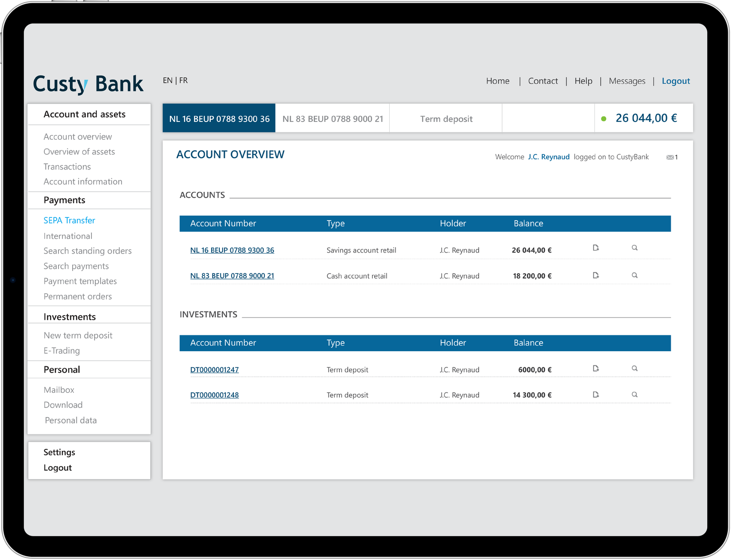
Task: Select the Term deposit tab
Action: [x=446, y=119]
